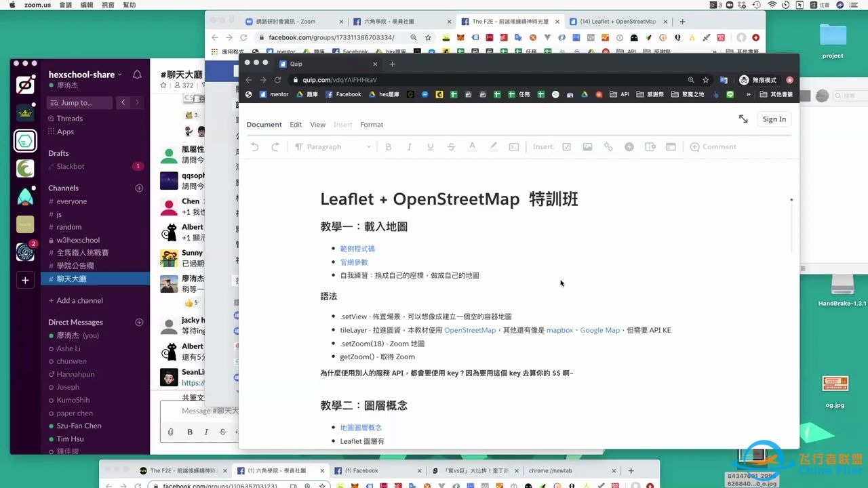Image resolution: width=868 pixels, height=488 pixels.
Task: Click Sign In in Quip
Action: click(x=774, y=119)
